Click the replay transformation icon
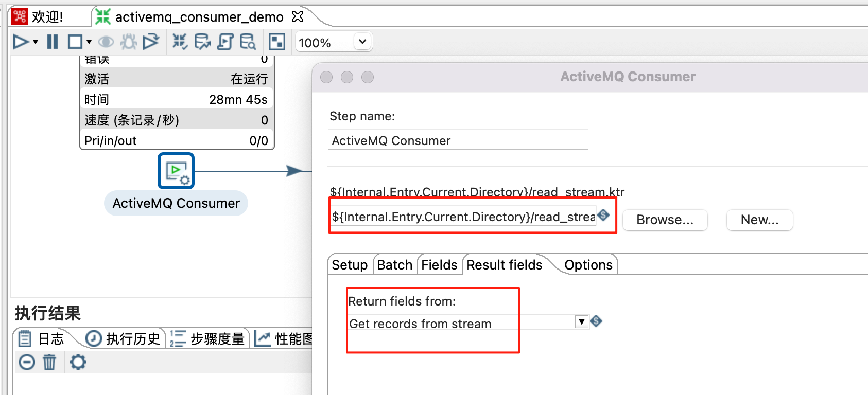This screenshot has width=868, height=395. pyautogui.click(x=151, y=42)
